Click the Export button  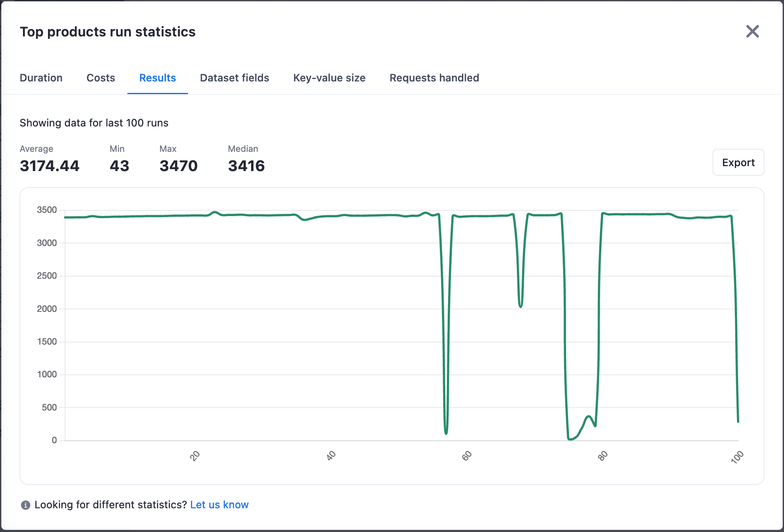pos(738,162)
